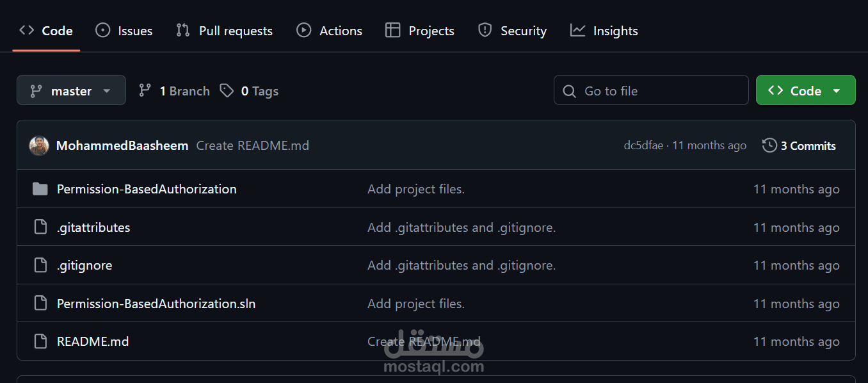Open the Permission-BasedAuthorization folder
This screenshot has width=868, height=383.
pos(147,189)
